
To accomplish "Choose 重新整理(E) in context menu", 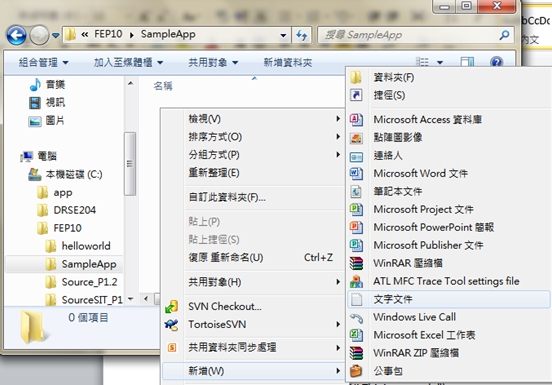I will (264, 173).
